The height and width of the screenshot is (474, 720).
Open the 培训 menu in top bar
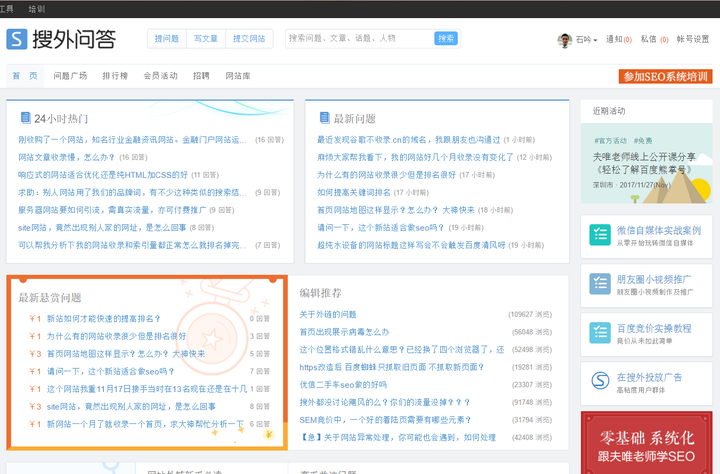point(37,9)
